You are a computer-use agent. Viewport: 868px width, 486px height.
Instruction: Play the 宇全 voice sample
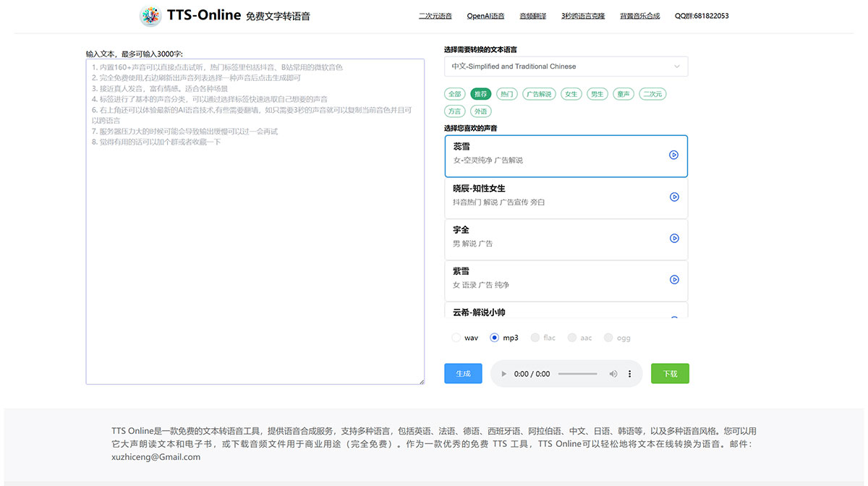click(x=674, y=238)
